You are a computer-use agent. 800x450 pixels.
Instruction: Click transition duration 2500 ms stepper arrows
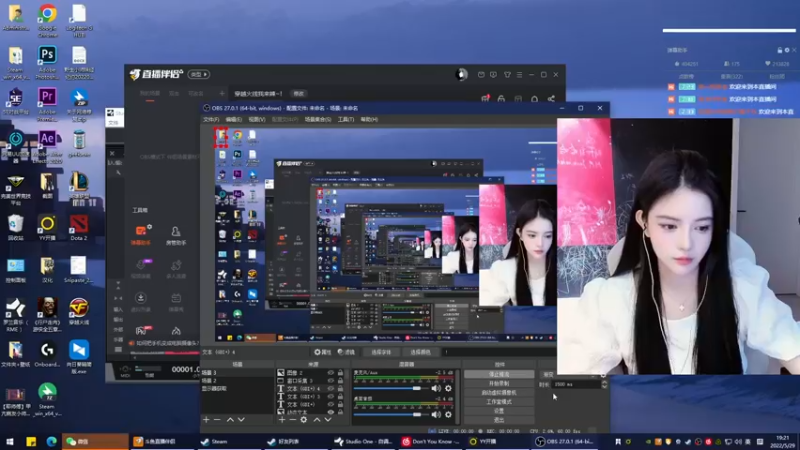coord(604,384)
